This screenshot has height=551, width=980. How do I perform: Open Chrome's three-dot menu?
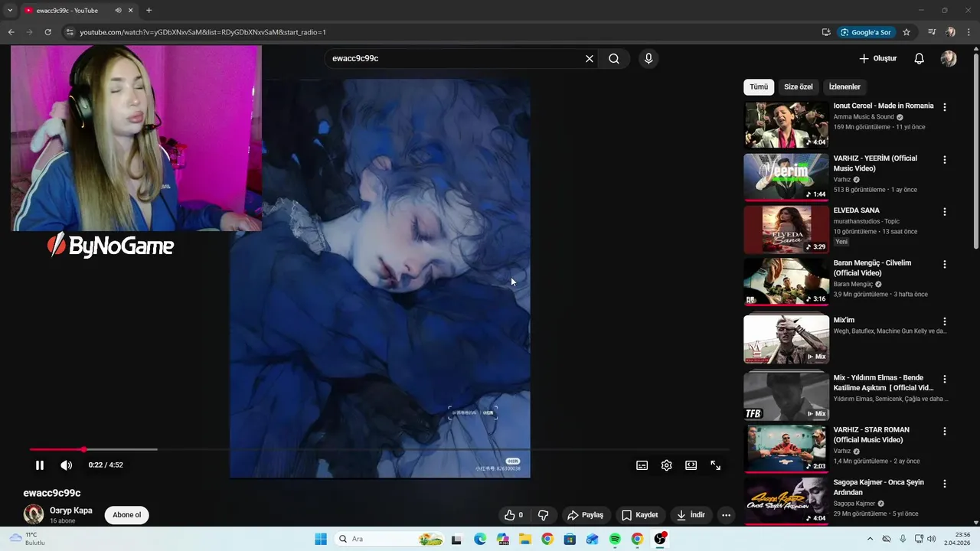tap(969, 32)
